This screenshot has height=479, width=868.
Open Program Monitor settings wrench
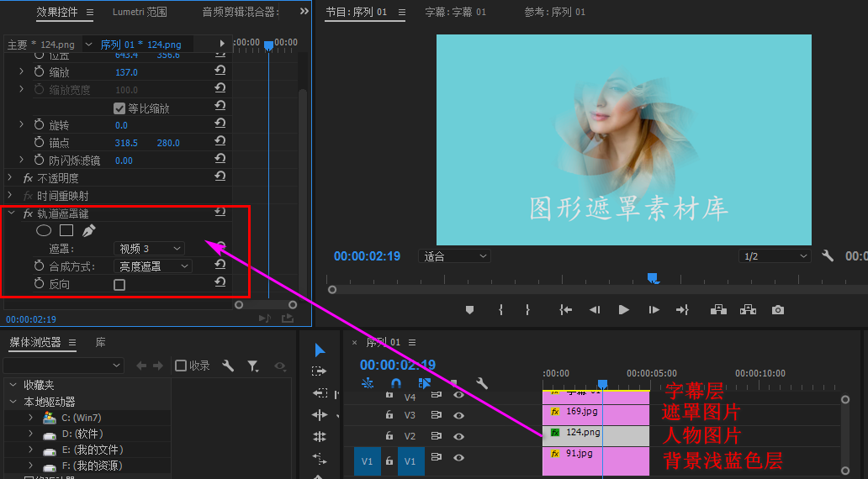point(828,255)
